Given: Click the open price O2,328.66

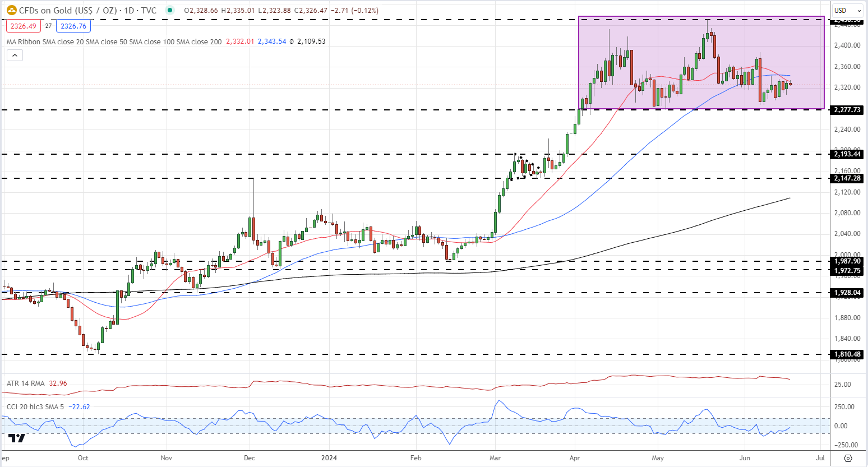Looking at the screenshot, I should [x=201, y=10].
